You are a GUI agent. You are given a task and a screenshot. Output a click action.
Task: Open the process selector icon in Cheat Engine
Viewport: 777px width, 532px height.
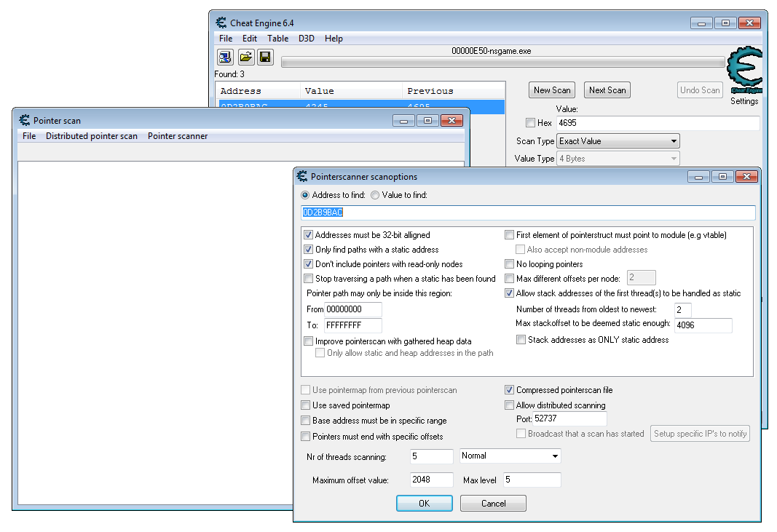(225, 57)
